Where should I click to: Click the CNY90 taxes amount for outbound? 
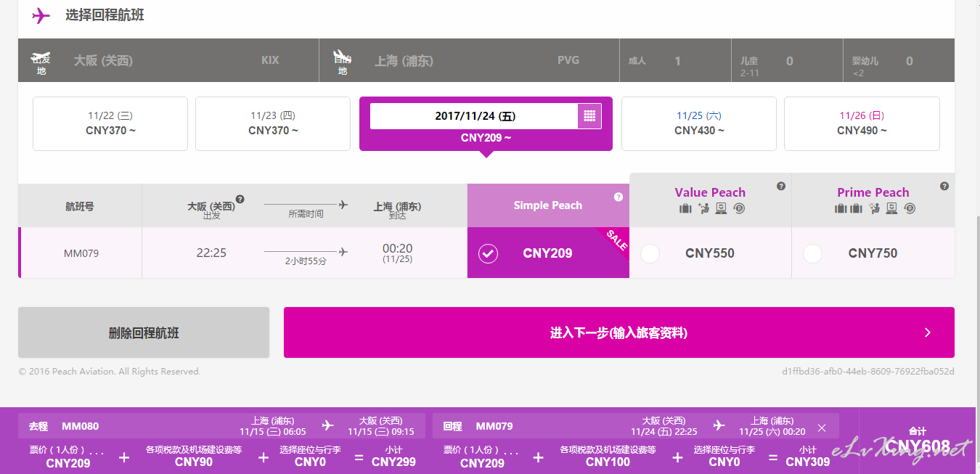coord(194,462)
